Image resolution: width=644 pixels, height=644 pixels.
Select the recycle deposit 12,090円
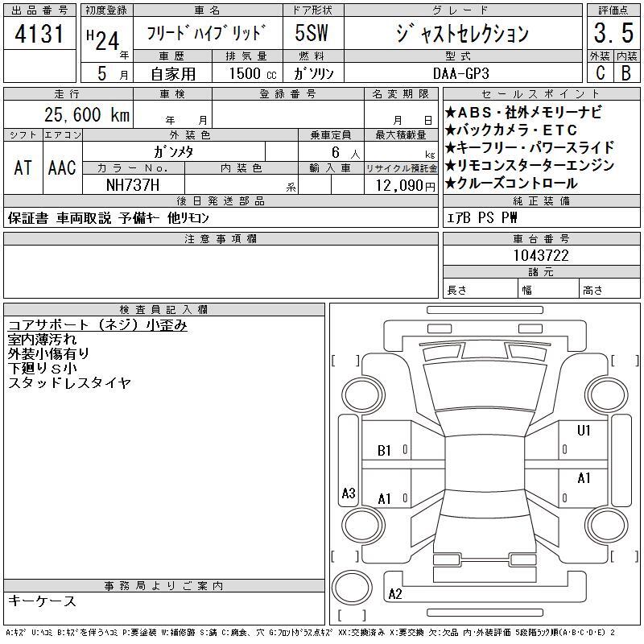(x=405, y=186)
